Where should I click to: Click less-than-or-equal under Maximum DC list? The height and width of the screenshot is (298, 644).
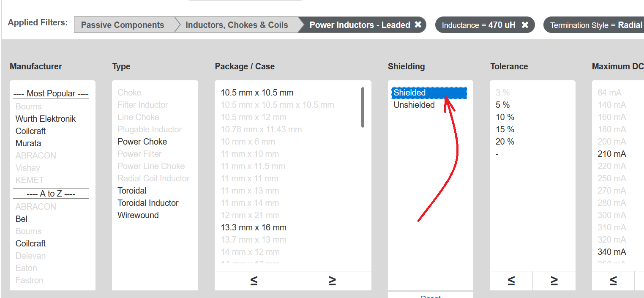613,281
